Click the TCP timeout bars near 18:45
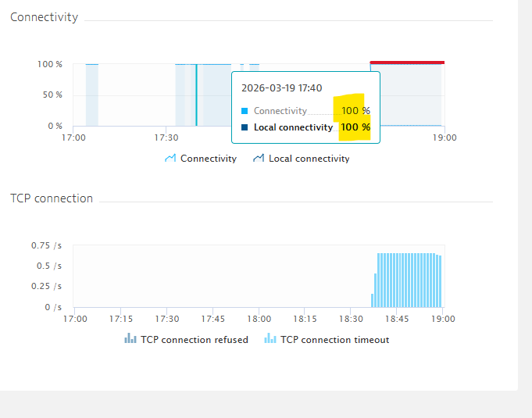Viewport: 532px width, 418px height. coord(406,280)
